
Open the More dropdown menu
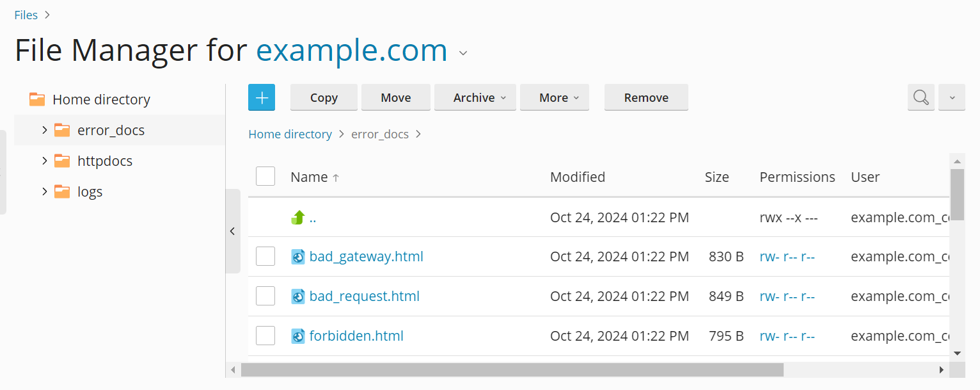click(x=554, y=97)
